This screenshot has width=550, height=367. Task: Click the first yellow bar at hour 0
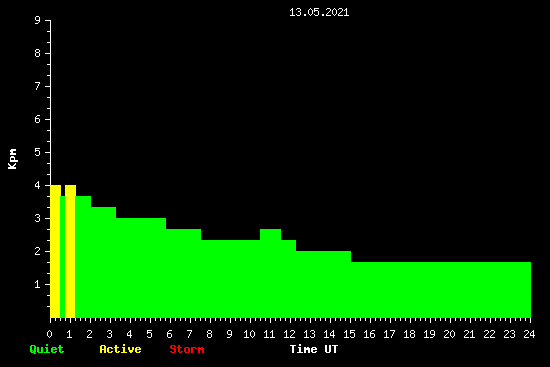coord(55,251)
